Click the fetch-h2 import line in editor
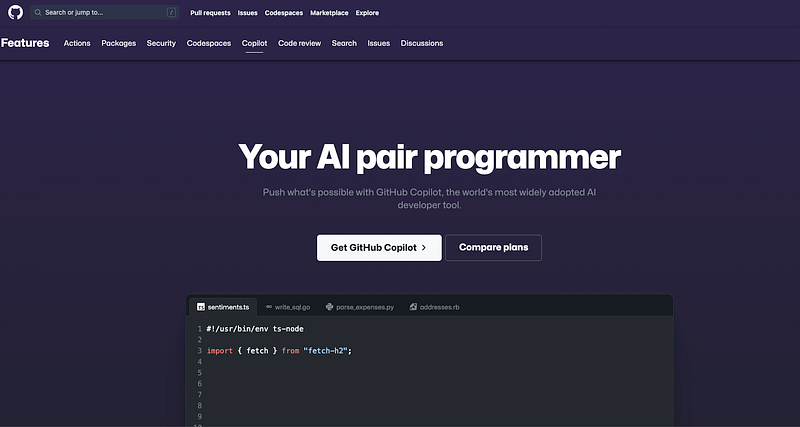 click(x=280, y=351)
